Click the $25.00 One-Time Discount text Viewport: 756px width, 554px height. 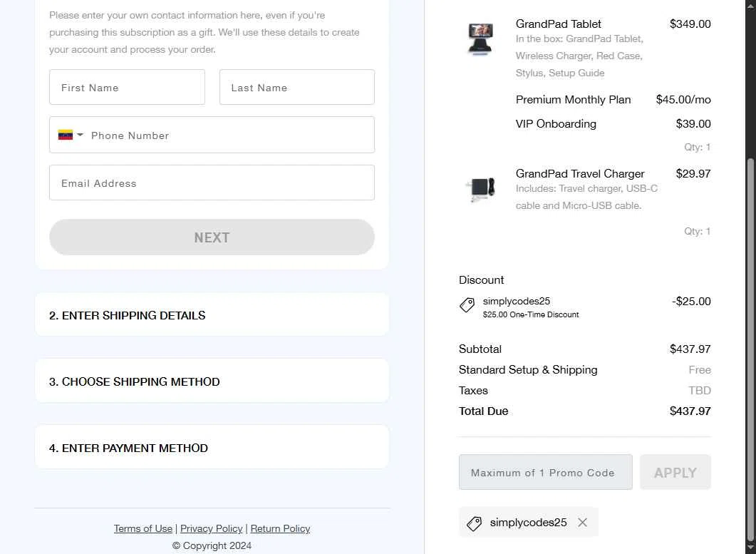531,314
